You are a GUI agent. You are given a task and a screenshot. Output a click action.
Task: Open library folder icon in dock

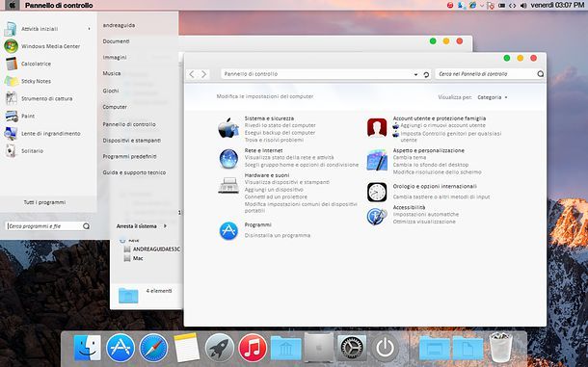285,348
